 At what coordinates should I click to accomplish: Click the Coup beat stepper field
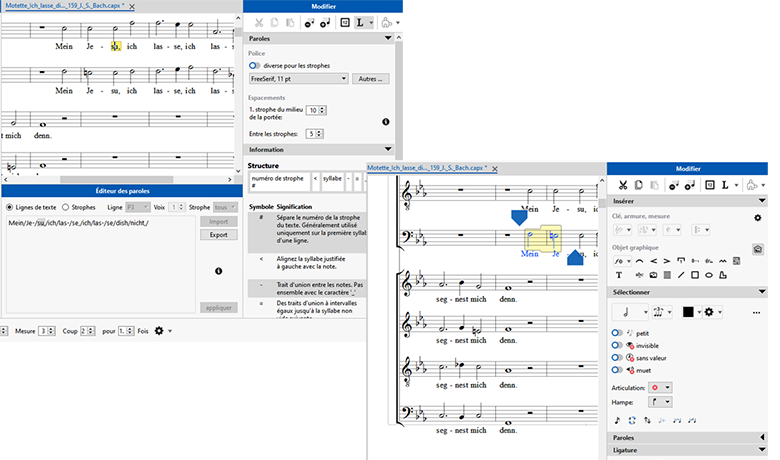(x=87, y=331)
